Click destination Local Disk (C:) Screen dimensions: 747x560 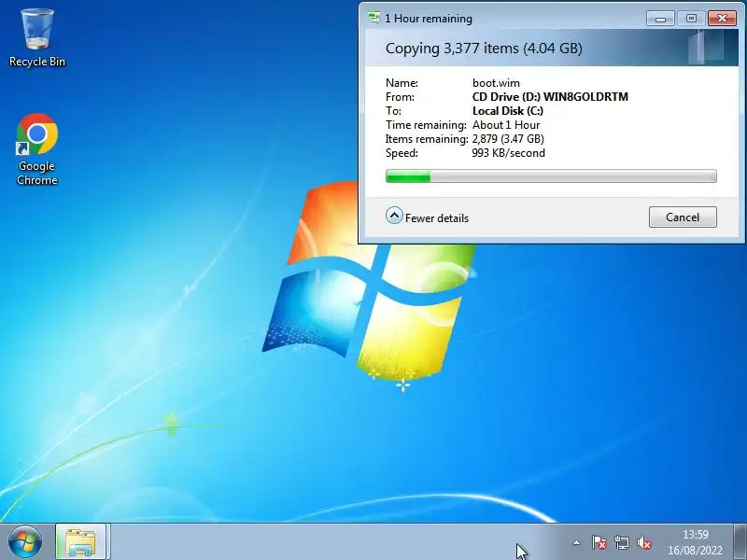click(x=508, y=111)
